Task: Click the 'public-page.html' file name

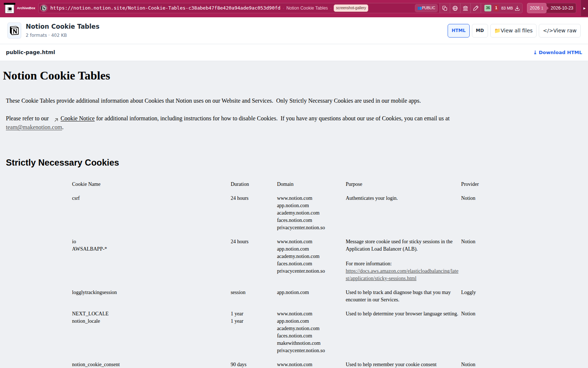Action: tap(31, 52)
